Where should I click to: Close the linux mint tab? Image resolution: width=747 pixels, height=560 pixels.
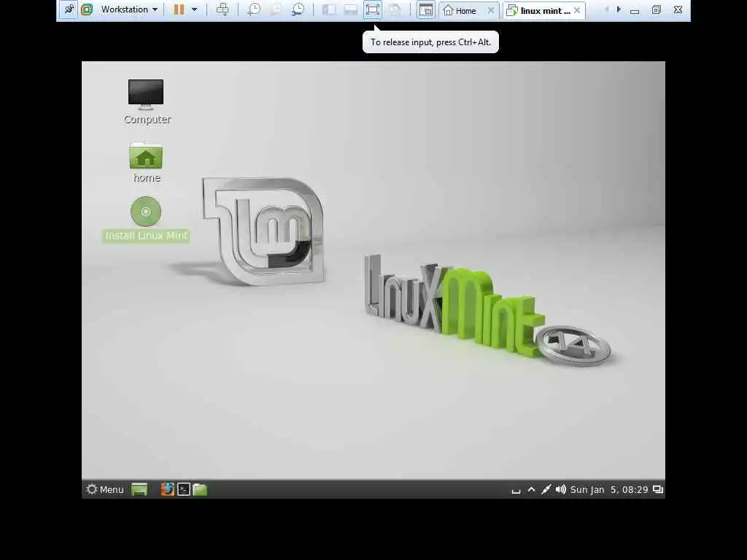point(577,10)
